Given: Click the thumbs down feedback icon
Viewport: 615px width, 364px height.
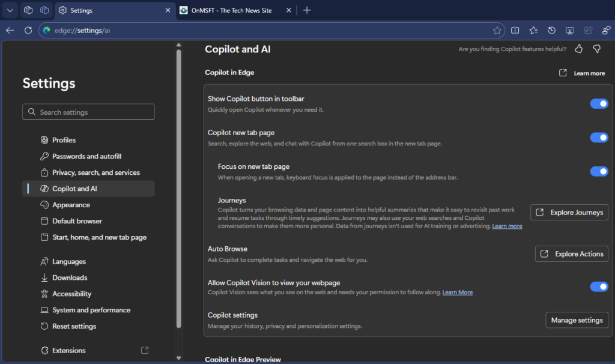Looking at the screenshot, I should (x=596, y=49).
